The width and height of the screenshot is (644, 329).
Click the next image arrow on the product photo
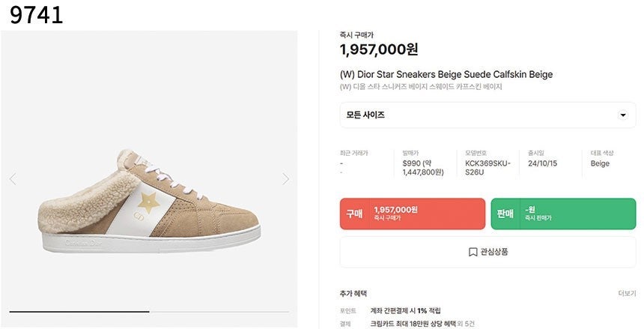(x=285, y=179)
